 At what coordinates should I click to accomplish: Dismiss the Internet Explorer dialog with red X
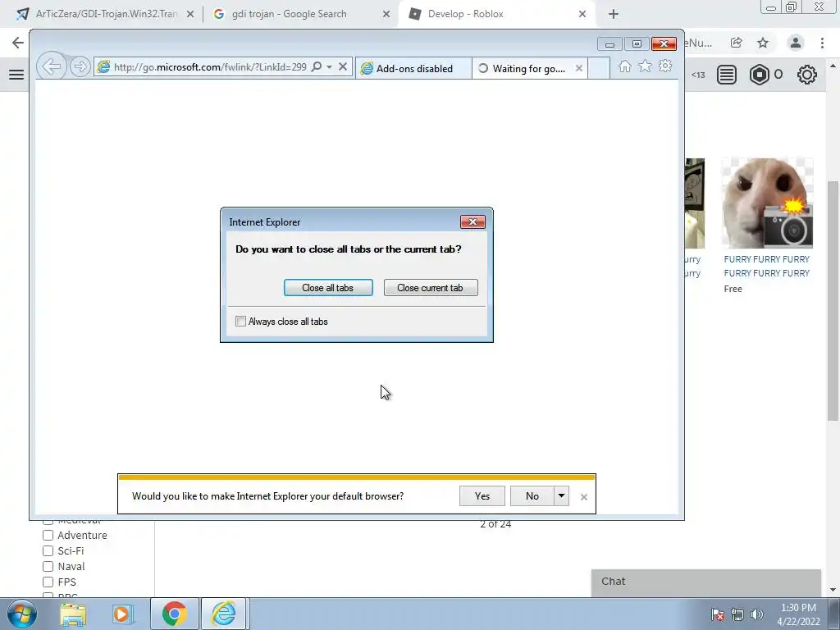tap(472, 221)
